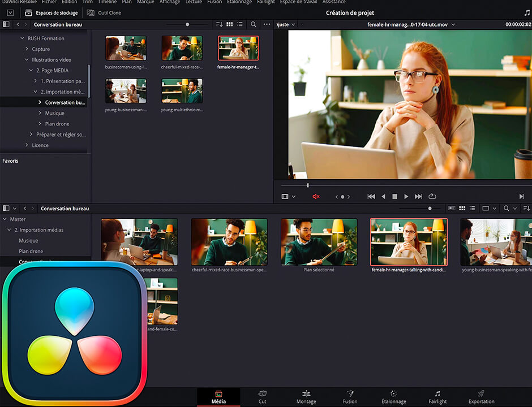Switch media storage to list view
The width and height of the screenshot is (532, 407).
point(240,24)
